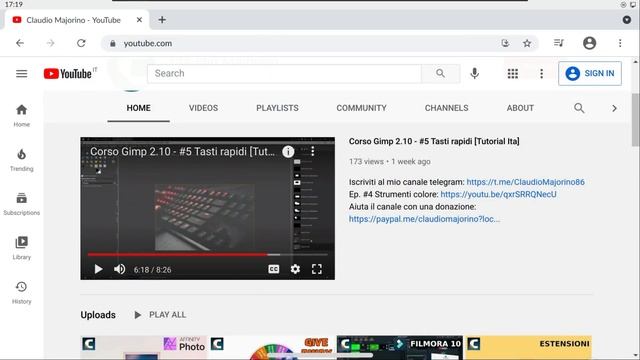
Task: Click the YouTube search input field
Action: (284, 73)
